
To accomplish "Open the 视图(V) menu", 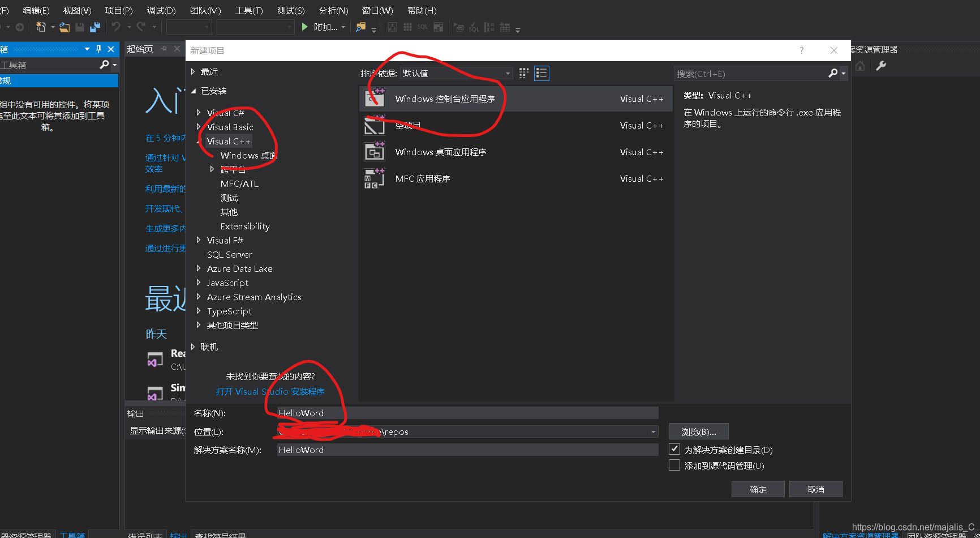I will pos(78,10).
